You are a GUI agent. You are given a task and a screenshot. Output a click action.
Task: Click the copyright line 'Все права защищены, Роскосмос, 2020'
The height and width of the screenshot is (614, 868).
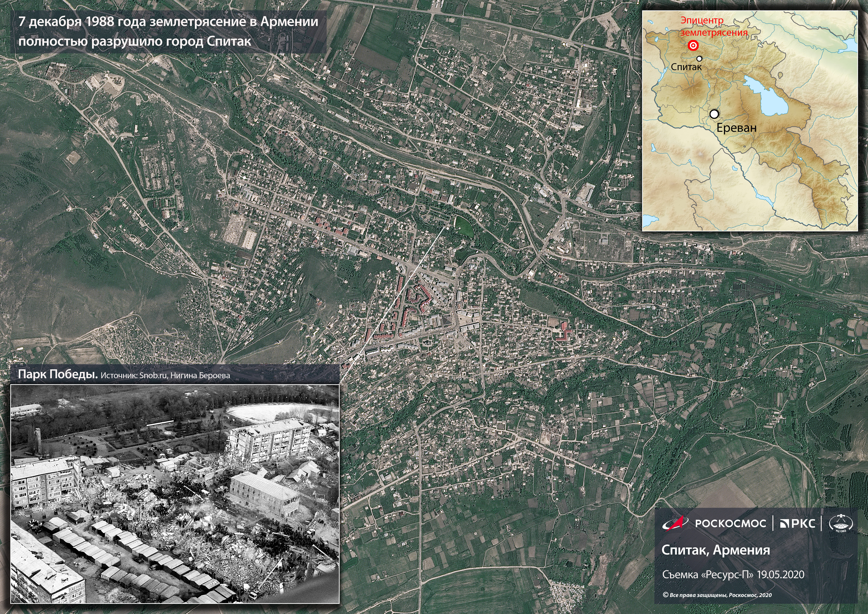pos(717,595)
